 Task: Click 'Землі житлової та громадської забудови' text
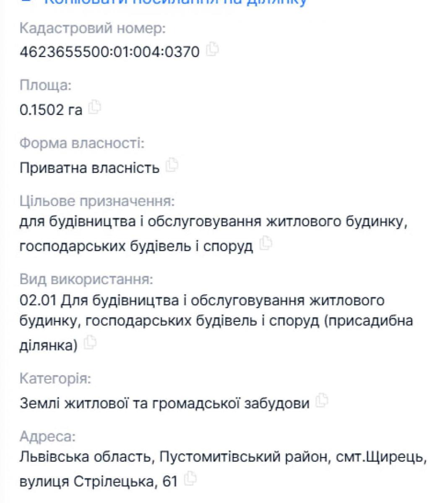(164, 403)
